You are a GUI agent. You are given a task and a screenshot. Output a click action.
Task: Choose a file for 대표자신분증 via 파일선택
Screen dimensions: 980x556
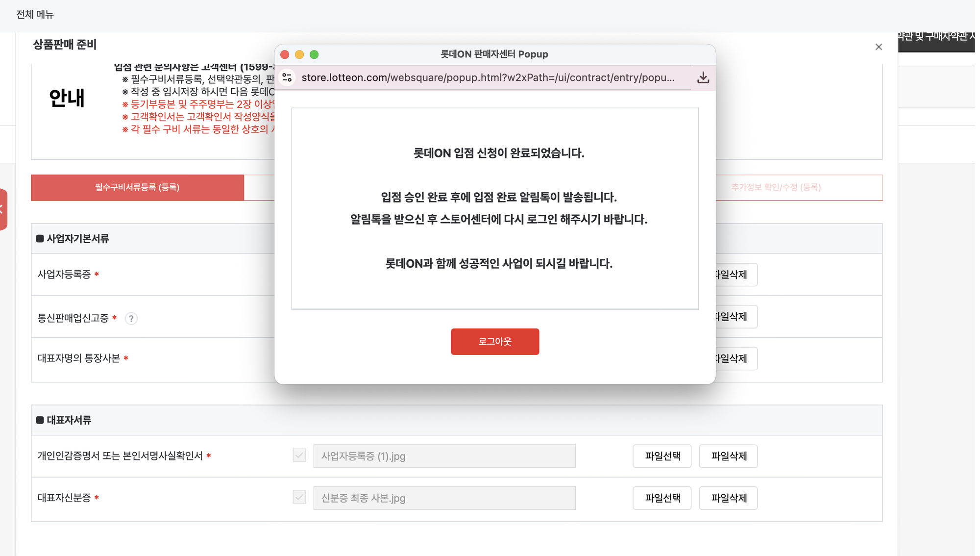[661, 498]
